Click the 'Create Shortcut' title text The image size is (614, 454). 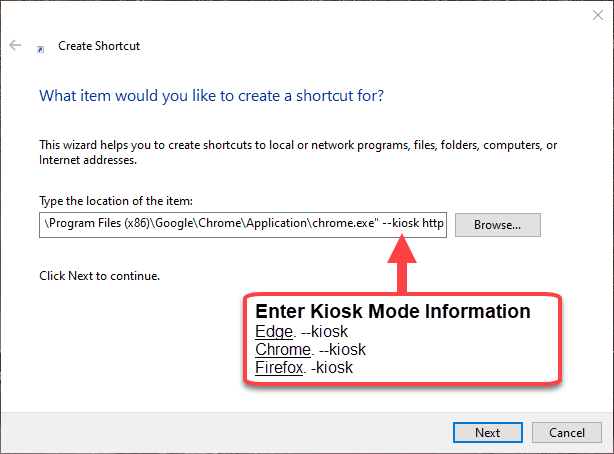pyautogui.click(x=99, y=46)
